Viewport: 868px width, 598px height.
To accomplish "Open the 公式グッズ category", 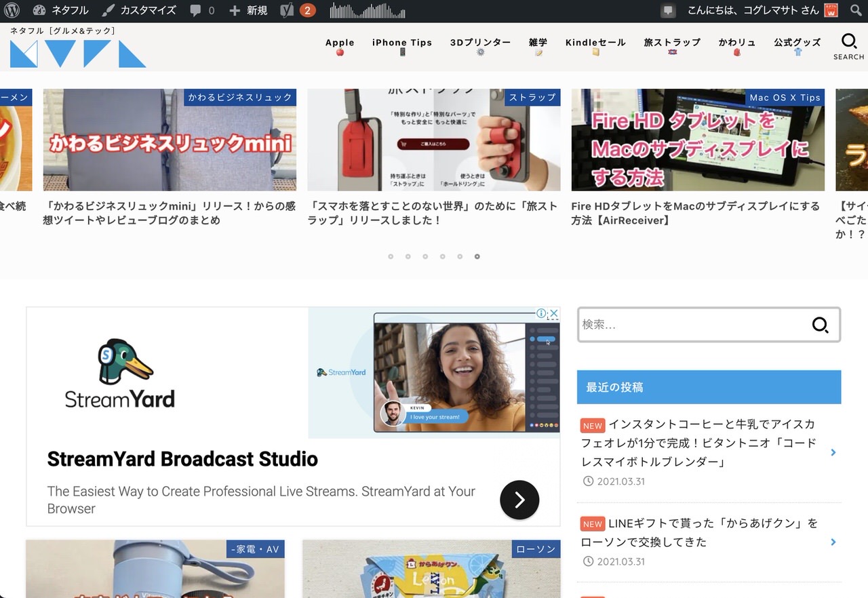I will point(797,46).
